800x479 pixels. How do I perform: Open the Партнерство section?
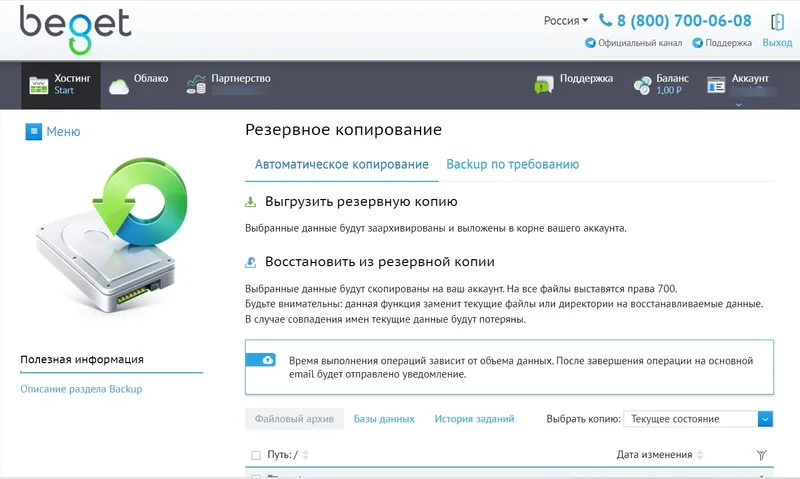228,85
